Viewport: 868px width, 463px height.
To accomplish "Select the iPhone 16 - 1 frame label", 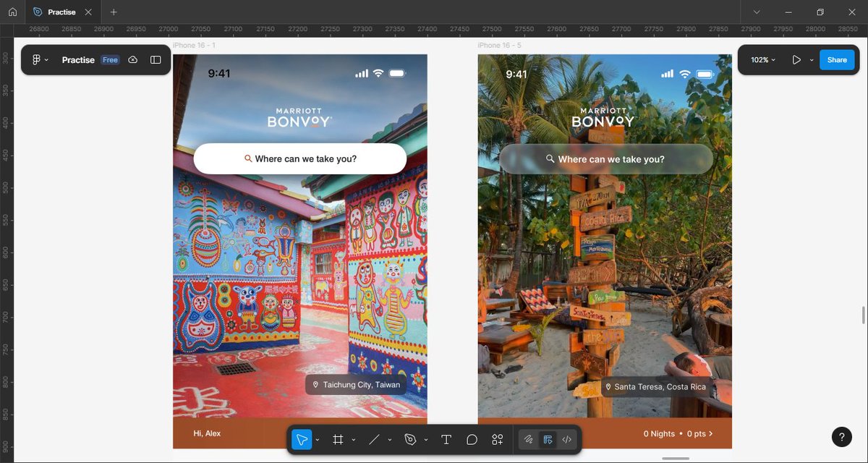I will point(194,46).
